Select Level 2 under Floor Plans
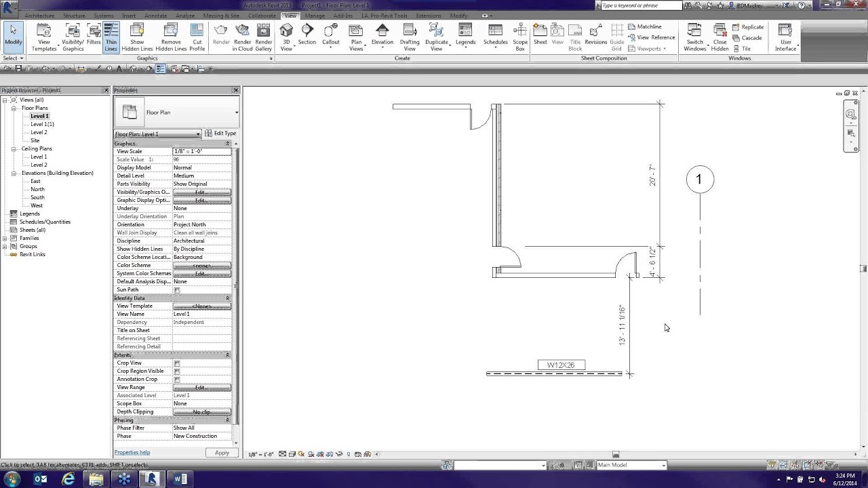Viewport: 868px width, 488px height. coord(39,132)
